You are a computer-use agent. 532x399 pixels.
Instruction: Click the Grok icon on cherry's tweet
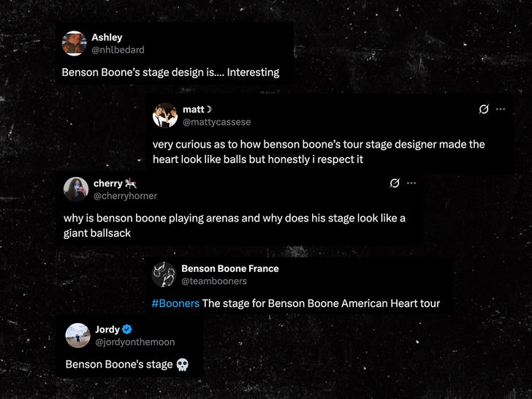[395, 183]
